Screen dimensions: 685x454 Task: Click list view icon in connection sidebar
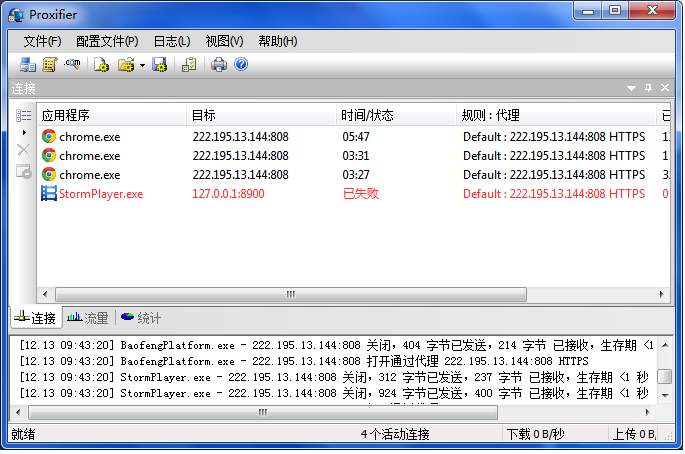click(24, 115)
